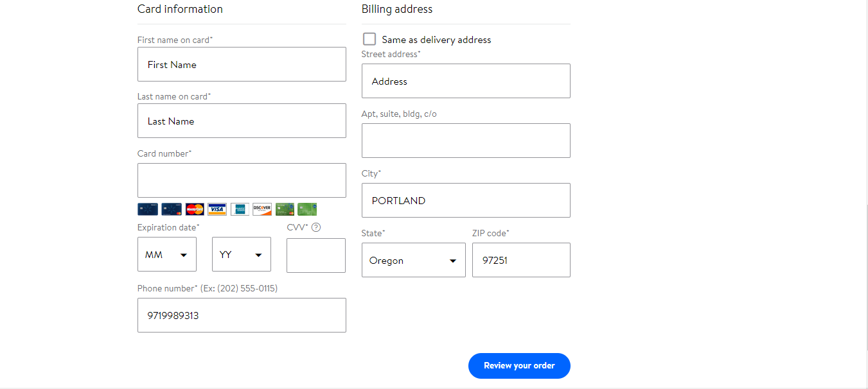Focus the First name on card field
The width and height of the screenshot is (868, 389).
(242, 64)
